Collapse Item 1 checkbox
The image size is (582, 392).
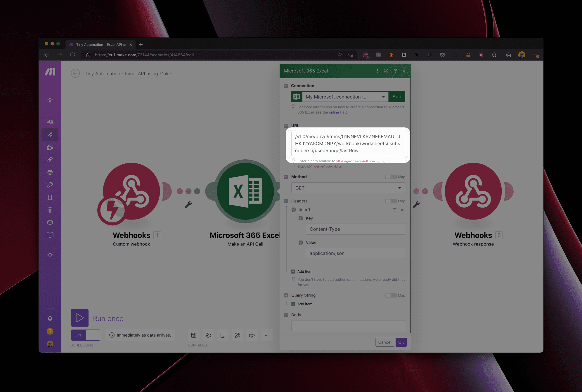294,210
